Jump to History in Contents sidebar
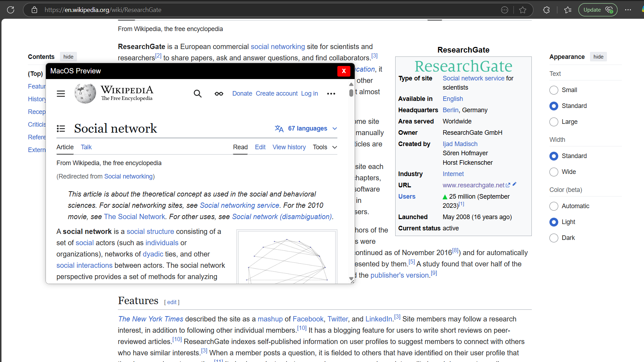644x362 pixels. click(37, 99)
